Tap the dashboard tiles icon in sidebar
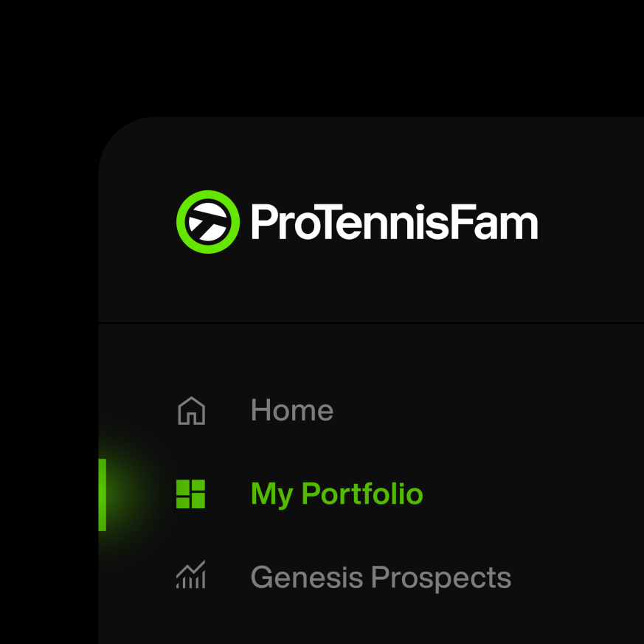Viewport: 644px width, 644px height. click(191, 494)
